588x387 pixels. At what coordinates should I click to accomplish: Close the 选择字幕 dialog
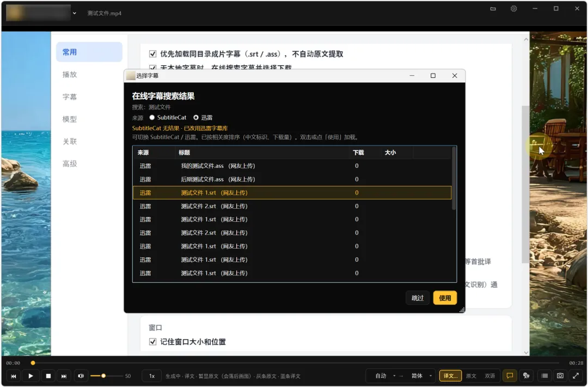click(x=455, y=75)
